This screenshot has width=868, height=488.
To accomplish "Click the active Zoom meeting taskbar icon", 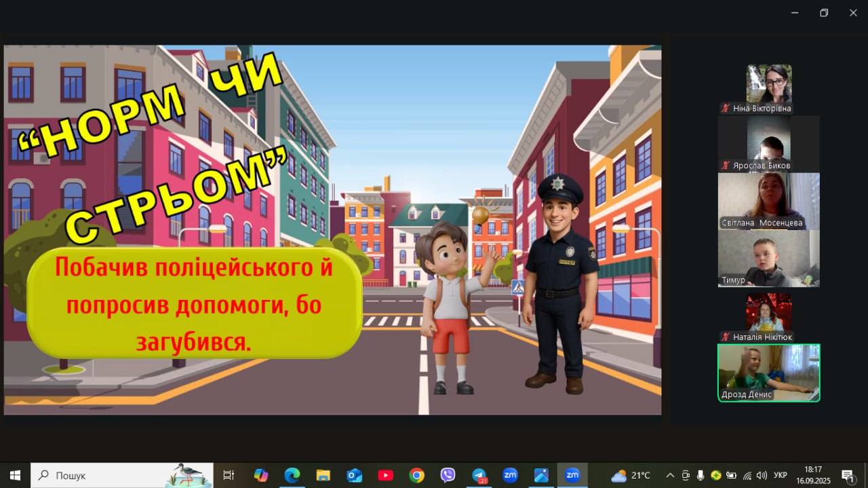I will [572, 475].
